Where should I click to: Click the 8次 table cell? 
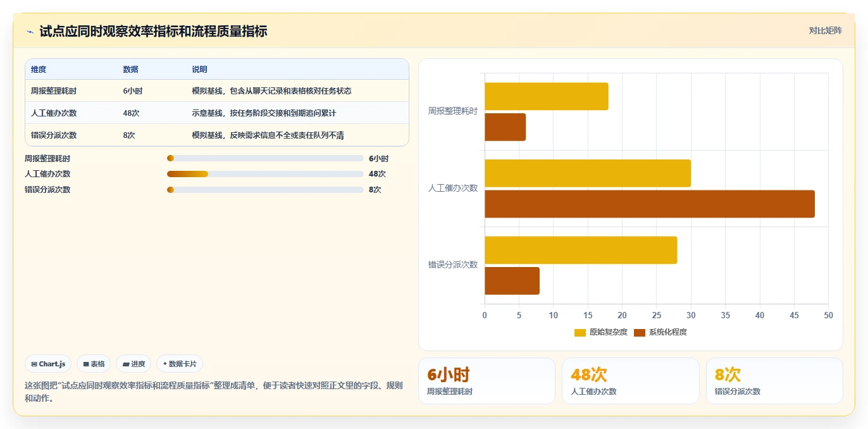tap(129, 135)
